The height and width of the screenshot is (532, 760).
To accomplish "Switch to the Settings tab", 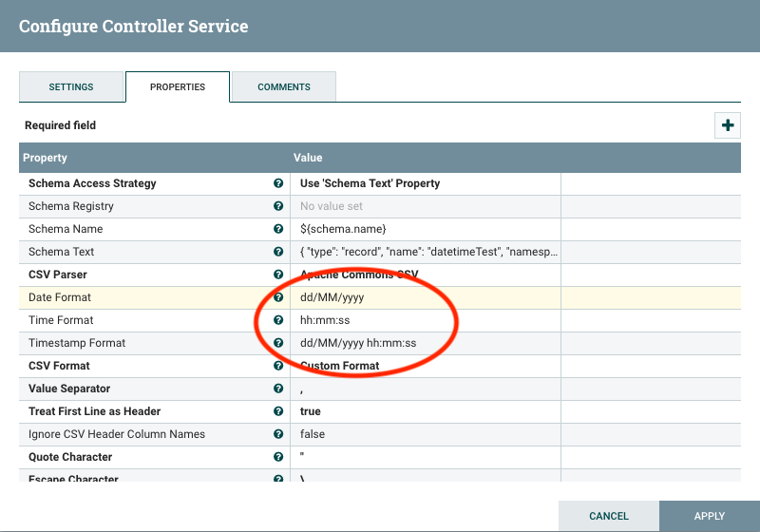I will click(71, 87).
